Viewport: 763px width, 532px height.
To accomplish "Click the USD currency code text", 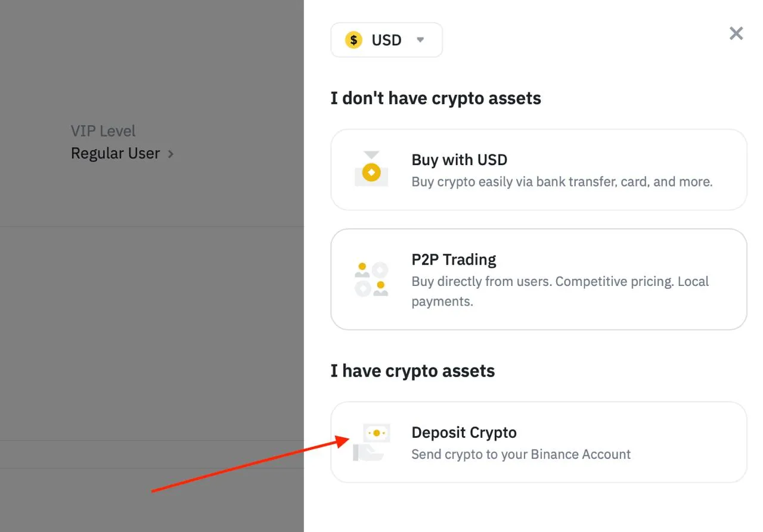I will (x=386, y=40).
